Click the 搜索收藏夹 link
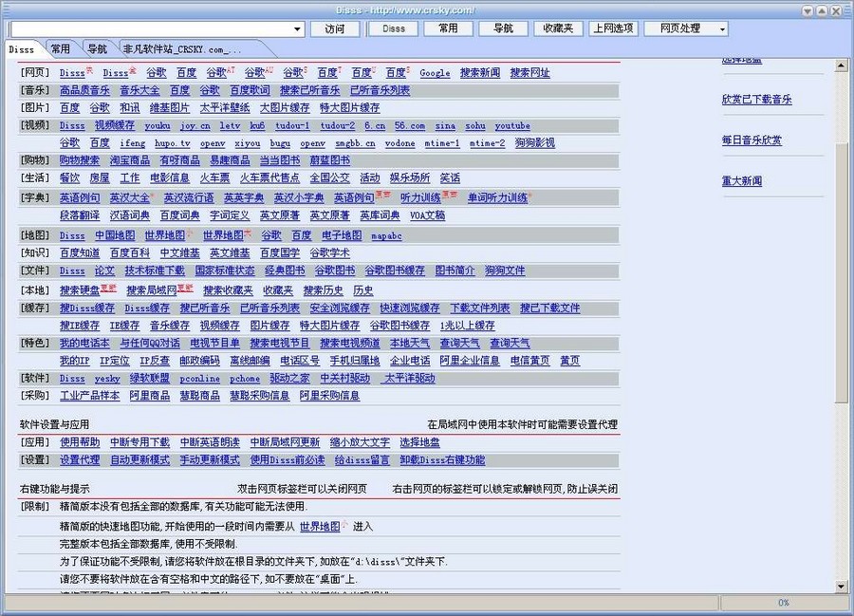Viewport: 854px width, 616px height. tap(228, 290)
